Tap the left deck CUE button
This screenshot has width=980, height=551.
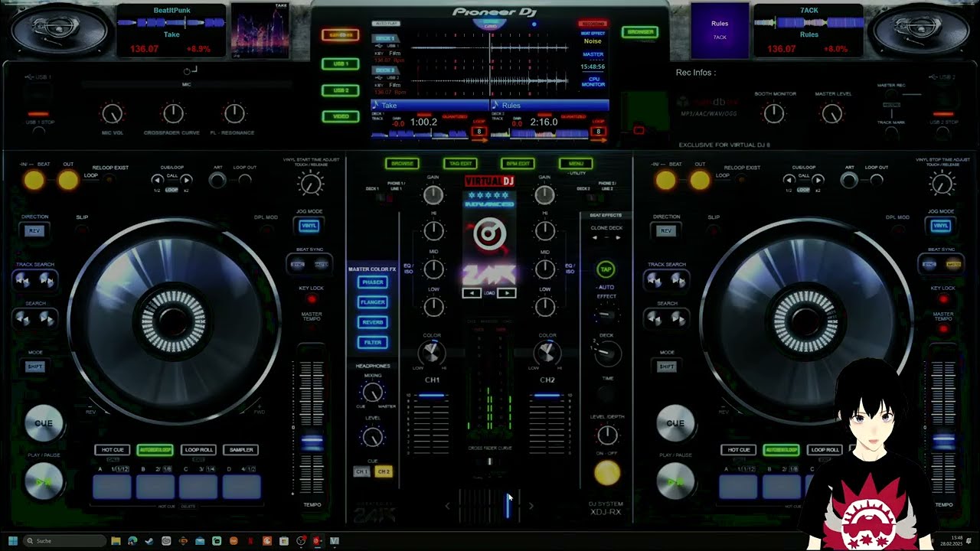pos(44,423)
